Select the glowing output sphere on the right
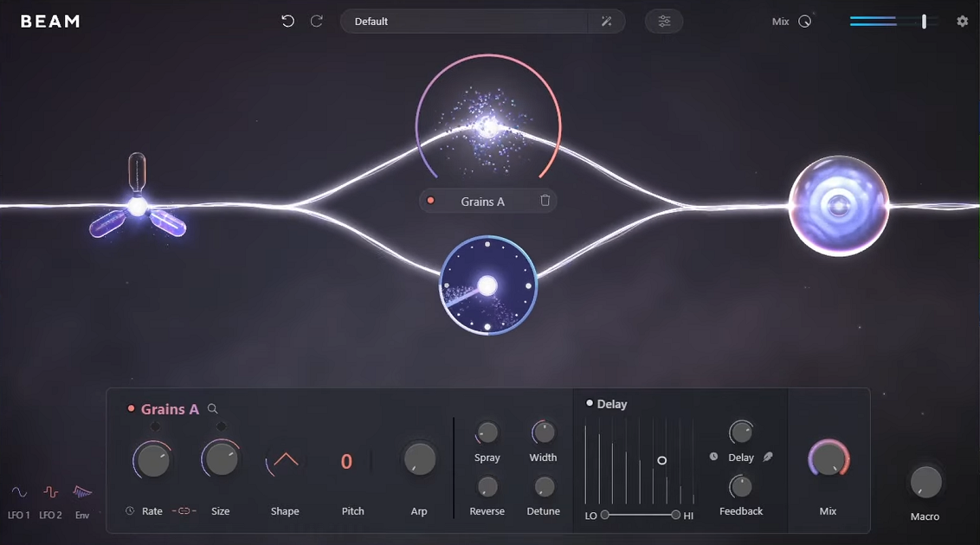Image resolution: width=980 pixels, height=545 pixels. click(838, 208)
